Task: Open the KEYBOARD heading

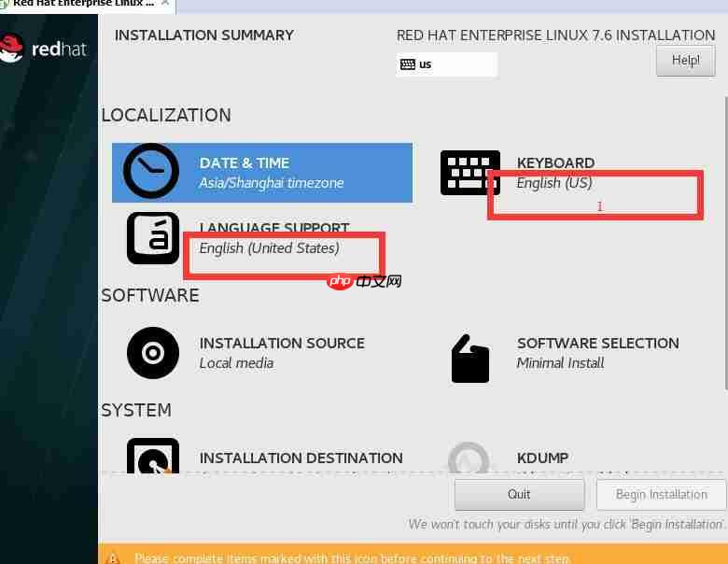Action: point(555,163)
